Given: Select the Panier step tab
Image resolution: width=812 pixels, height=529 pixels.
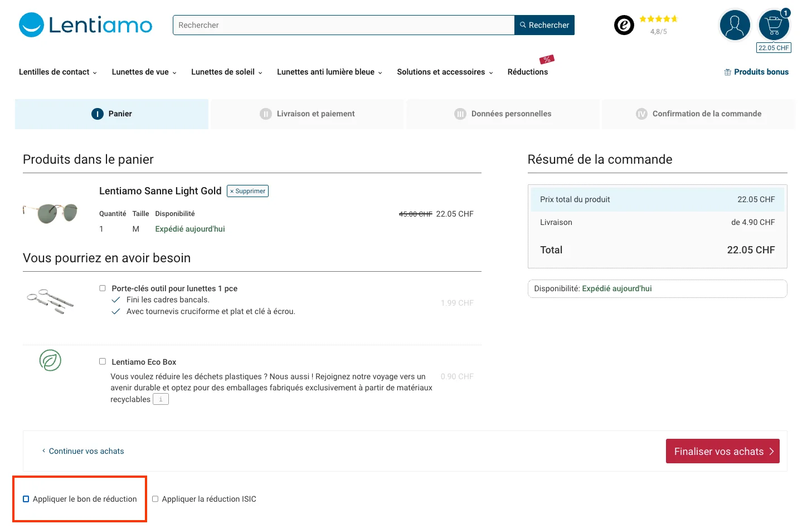Looking at the screenshot, I should [x=111, y=114].
